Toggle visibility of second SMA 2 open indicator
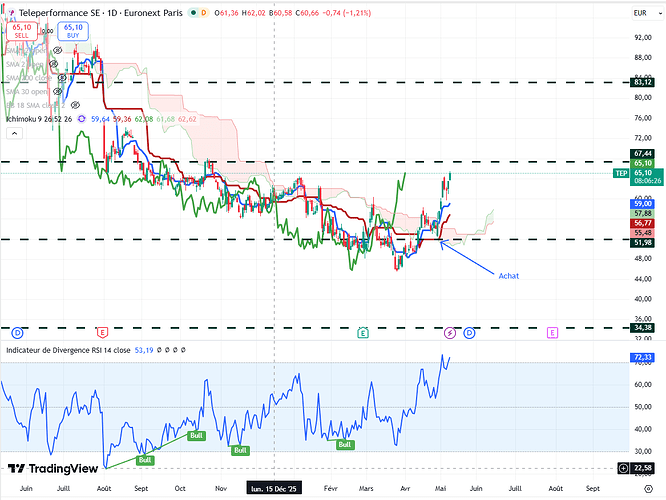This screenshot has width=666, height=500. tap(53, 64)
